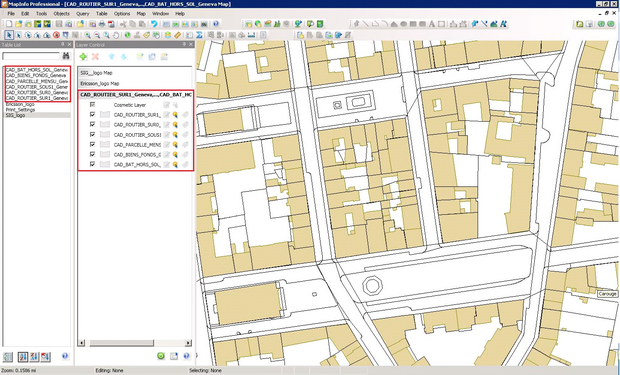Uncheck CAD_PARCELLE_MENS layer visibility
This screenshot has height=375, width=620.
pos(93,144)
